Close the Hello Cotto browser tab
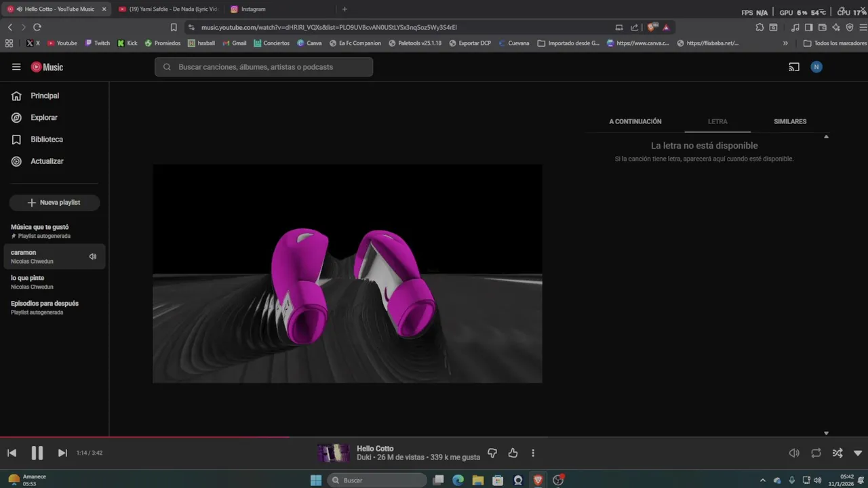The width and height of the screenshot is (868, 488). (104, 9)
